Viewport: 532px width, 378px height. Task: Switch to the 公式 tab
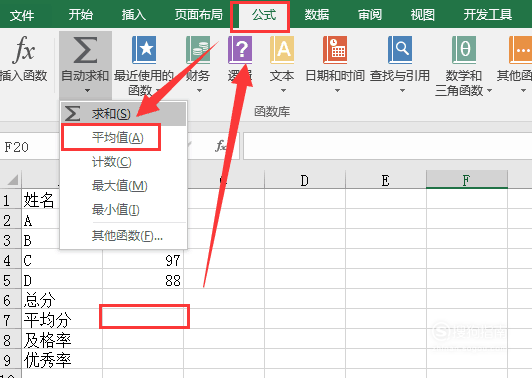(264, 15)
